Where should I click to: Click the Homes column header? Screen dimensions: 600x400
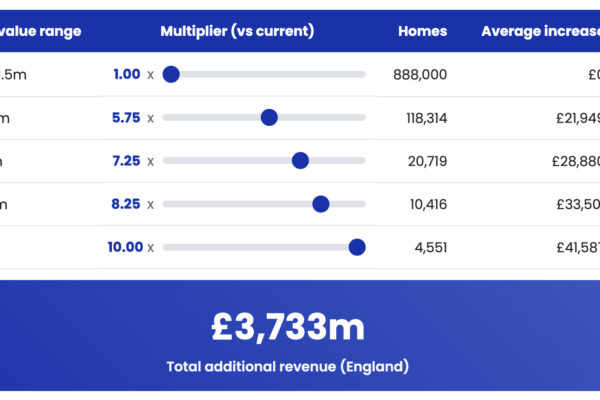point(422,31)
